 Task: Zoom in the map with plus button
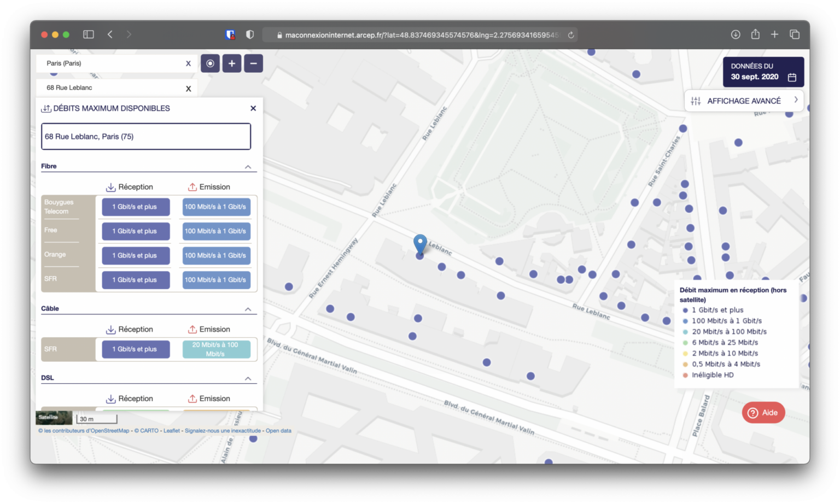[x=232, y=63]
